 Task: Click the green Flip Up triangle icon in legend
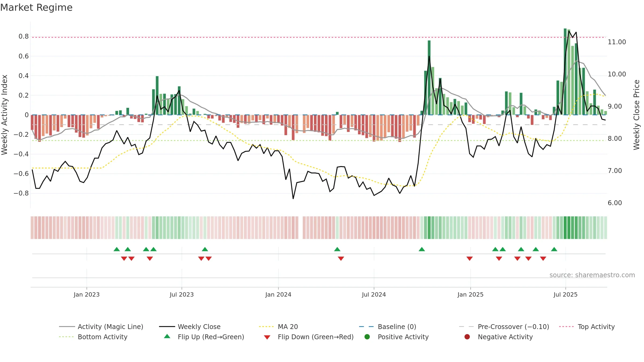167,336
